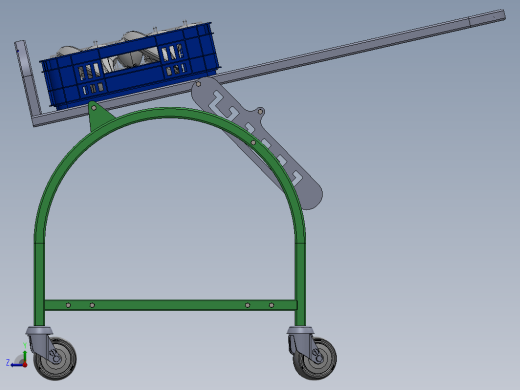The width and height of the screenshot is (520, 390).
Task: Pick the green triangular pivot bracket
Action: pyautogui.click(x=100, y=116)
